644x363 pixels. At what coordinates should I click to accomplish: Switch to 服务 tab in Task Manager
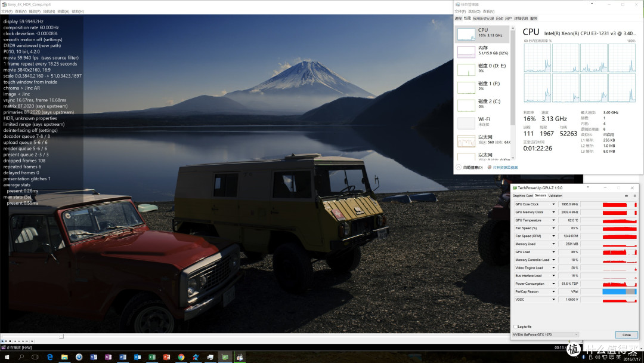click(534, 18)
